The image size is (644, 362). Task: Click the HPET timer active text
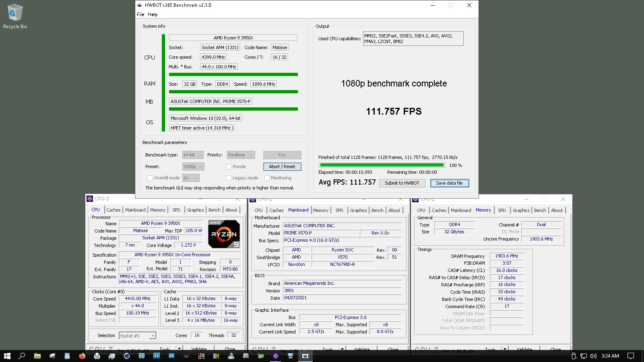point(202,128)
